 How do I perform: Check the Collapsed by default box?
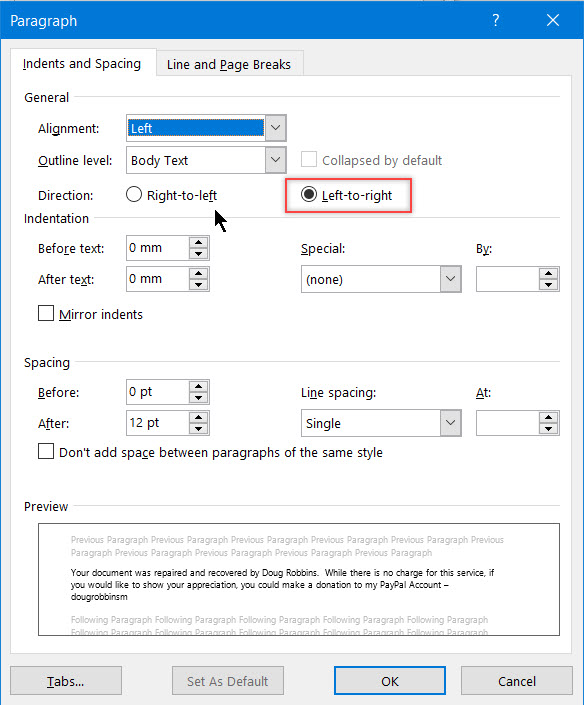click(309, 160)
